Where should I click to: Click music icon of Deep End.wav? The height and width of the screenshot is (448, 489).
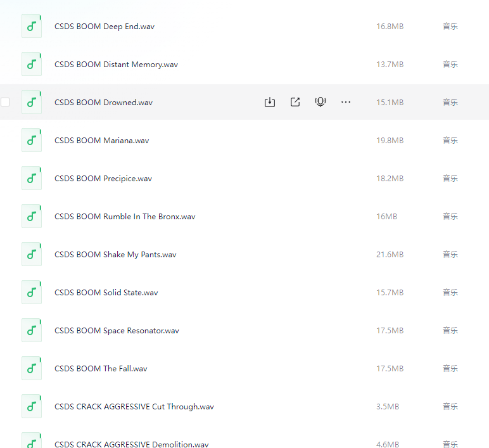click(x=32, y=26)
